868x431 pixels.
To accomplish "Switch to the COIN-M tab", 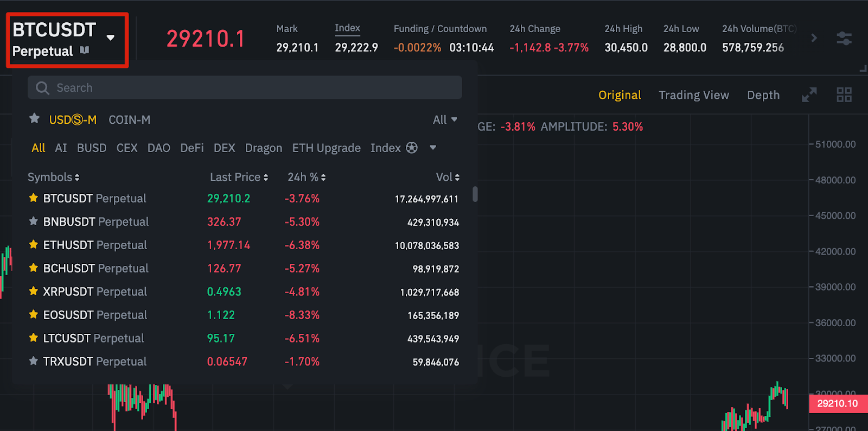I will 129,119.
